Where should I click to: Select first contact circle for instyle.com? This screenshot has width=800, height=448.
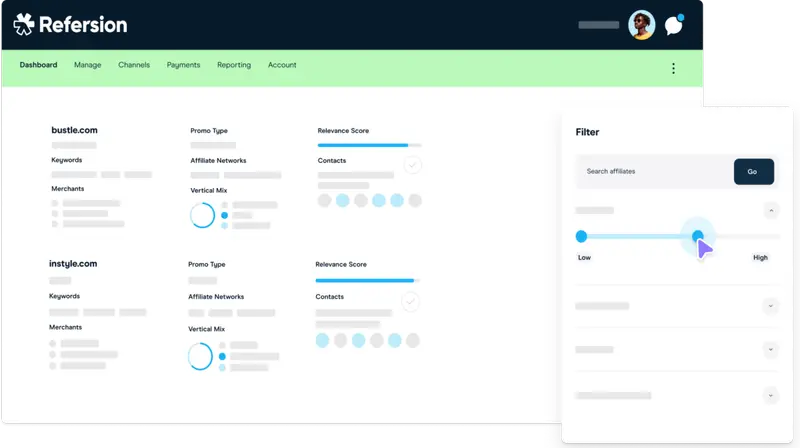[x=322, y=341]
